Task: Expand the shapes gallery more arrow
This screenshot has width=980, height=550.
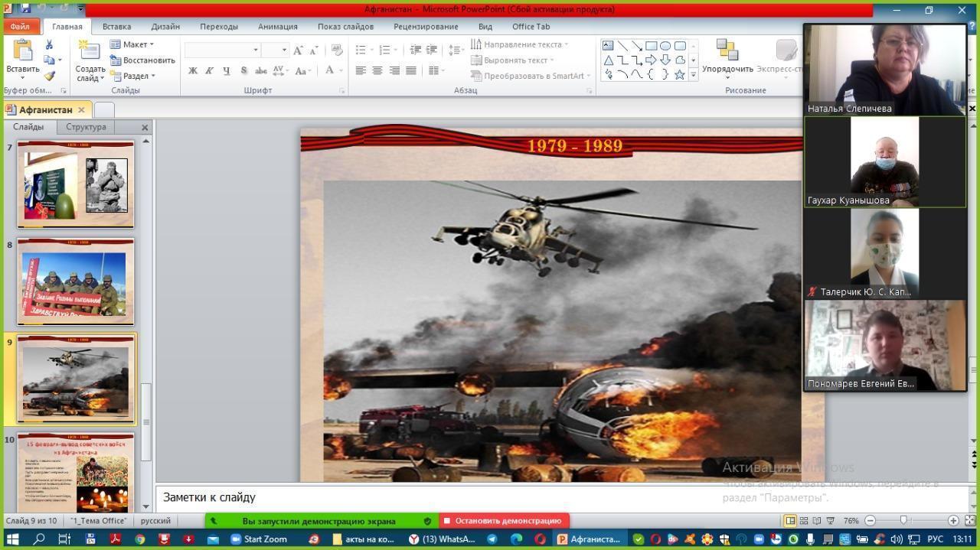Action: pos(694,75)
